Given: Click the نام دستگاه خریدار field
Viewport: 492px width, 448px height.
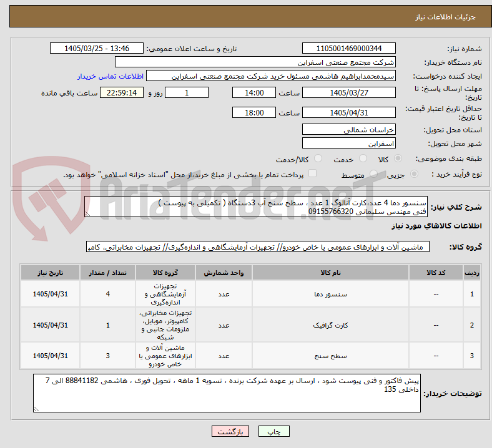Looking at the screenshot, I should pyautogui.click(x=255, y=62).
